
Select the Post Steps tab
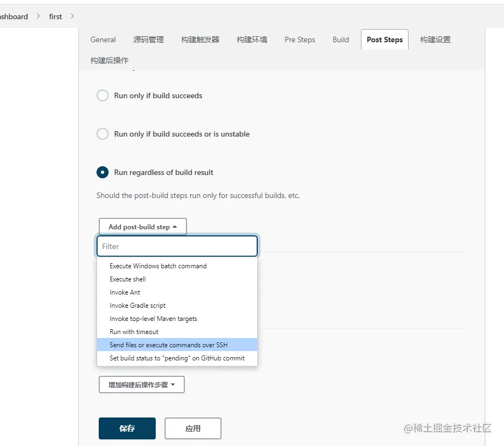(x=384, y=39)
